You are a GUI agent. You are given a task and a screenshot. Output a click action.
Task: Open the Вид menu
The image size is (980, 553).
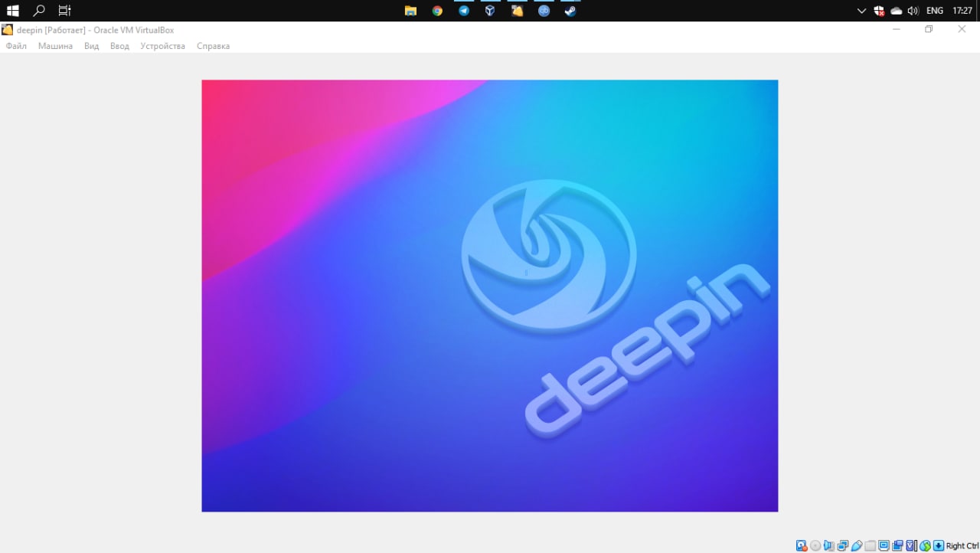pos(92,46)
